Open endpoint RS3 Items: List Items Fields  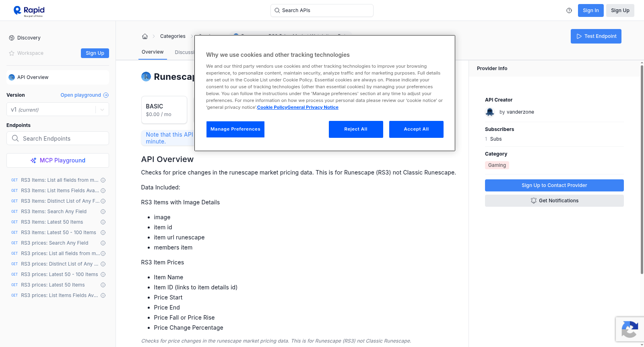pos(60,191)
